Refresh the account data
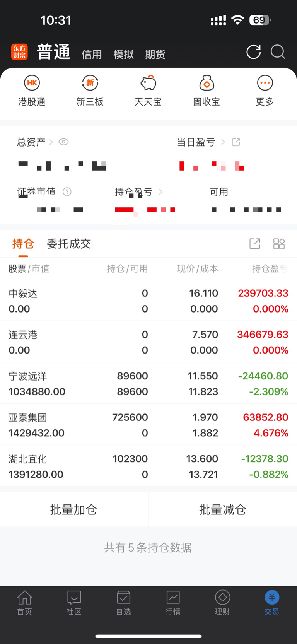 tap(254, 52)
